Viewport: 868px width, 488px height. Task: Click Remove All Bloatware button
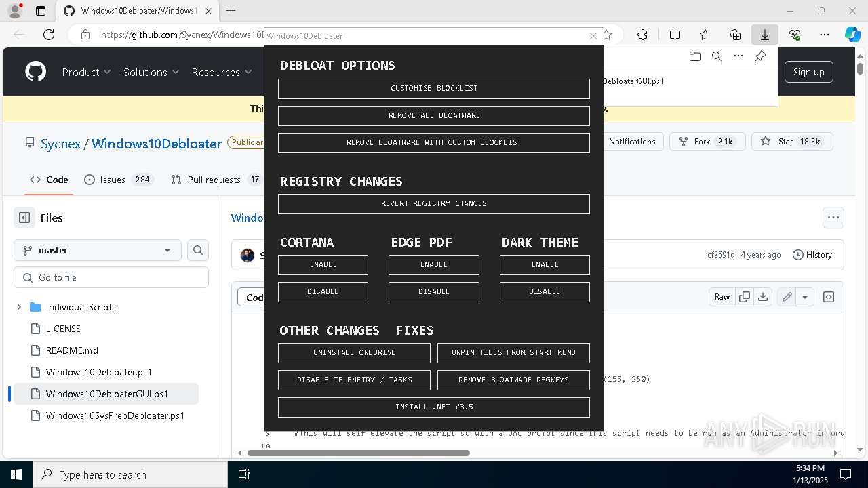[x=434, y=116]
